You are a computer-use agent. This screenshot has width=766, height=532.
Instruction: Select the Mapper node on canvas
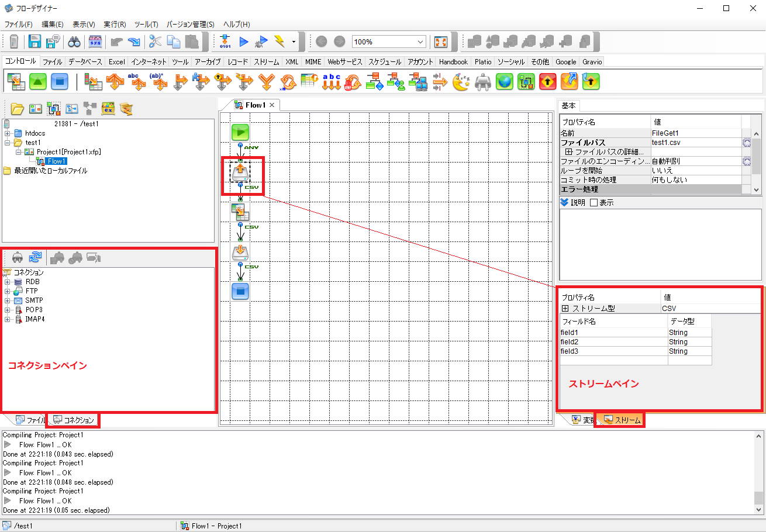click(x=240, y=212)
